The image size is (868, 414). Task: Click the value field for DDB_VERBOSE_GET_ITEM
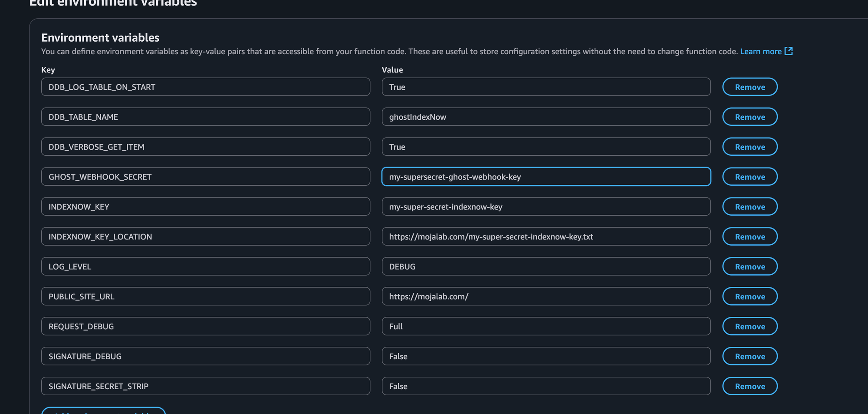pyautogui.click(x=546, y=147)
